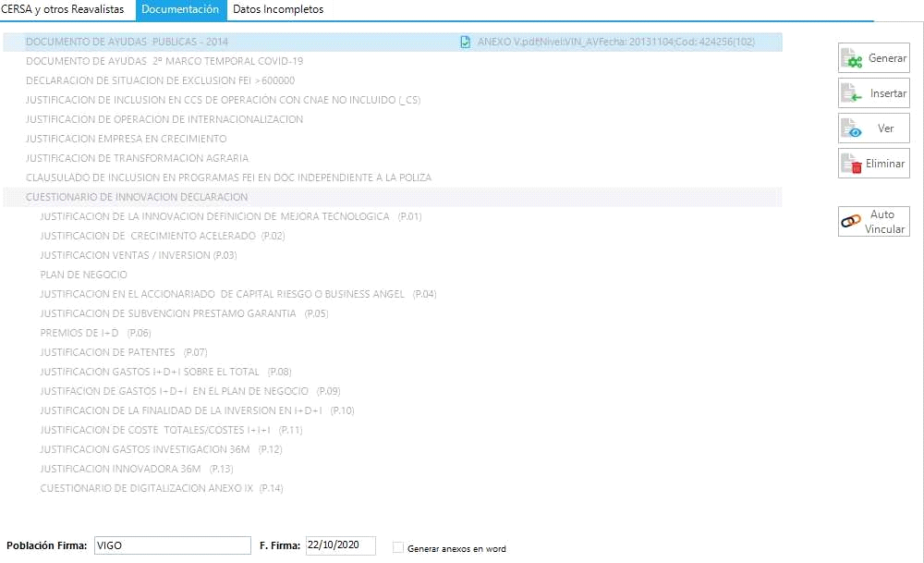The width and height of the screenshot is (924, 563).
Task: Click the PDF file icon beside ANEXO V.pdf
Action: pos(466,42)
